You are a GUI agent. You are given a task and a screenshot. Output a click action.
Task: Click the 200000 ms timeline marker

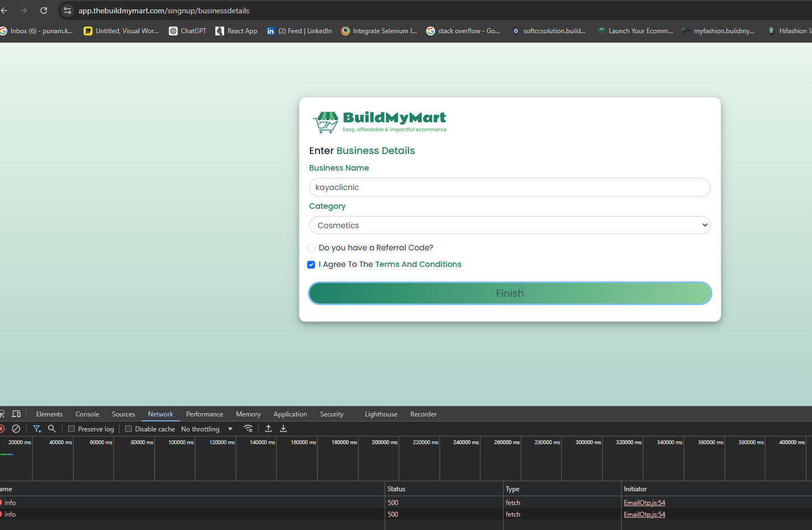point(385,442)
